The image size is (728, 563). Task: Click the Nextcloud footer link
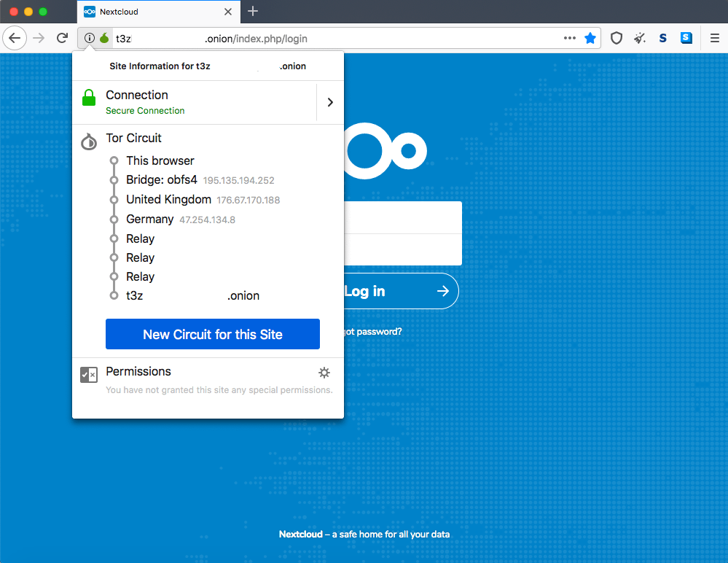pyautogui.click(x=300, y=535)
